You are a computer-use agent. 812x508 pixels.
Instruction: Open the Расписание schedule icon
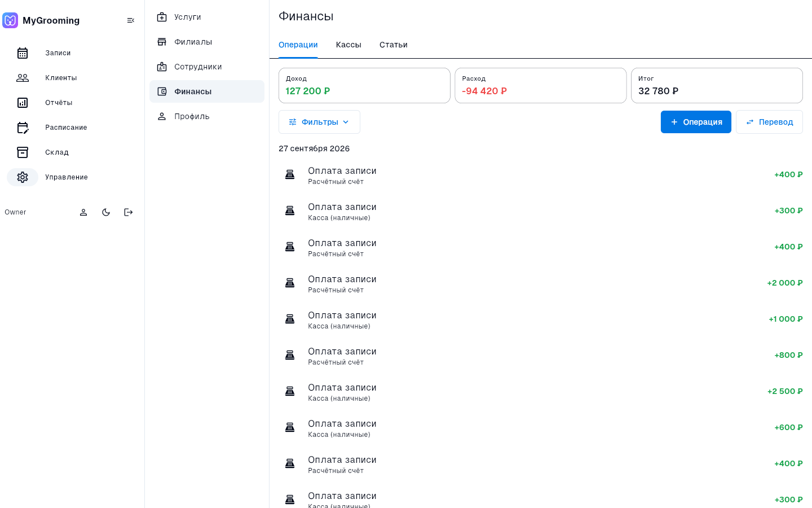23,128
